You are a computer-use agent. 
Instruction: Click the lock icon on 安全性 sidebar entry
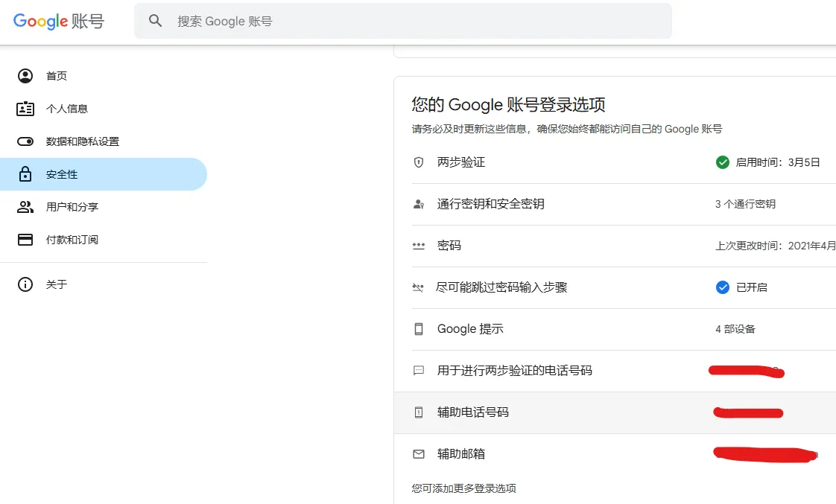(x=25, y=173)
